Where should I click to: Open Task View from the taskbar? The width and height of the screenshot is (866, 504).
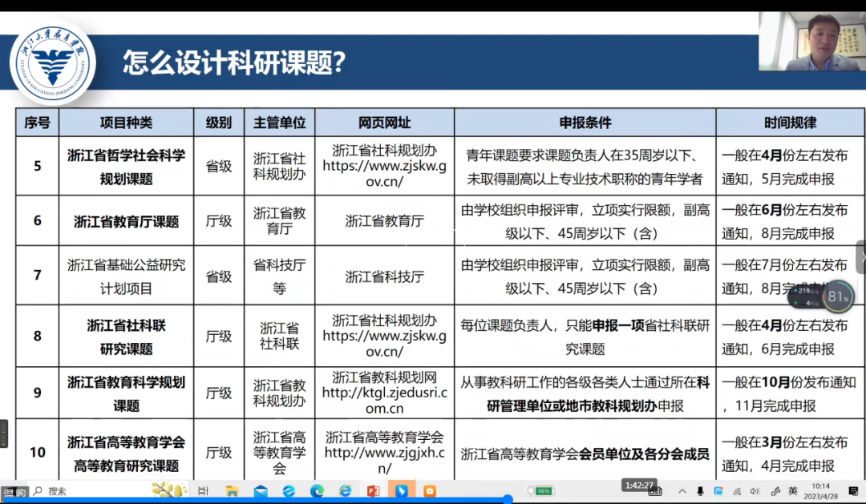click(x=203, y=490)
